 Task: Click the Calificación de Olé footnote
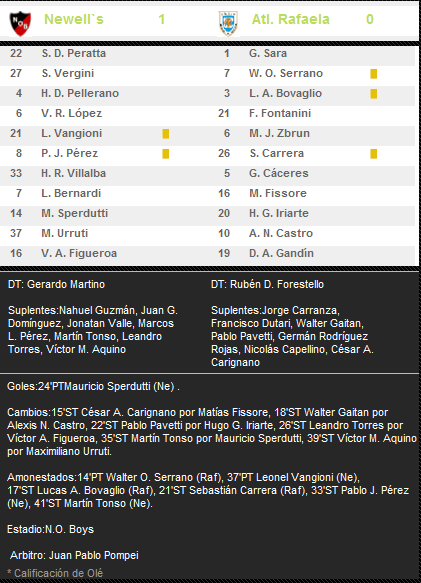click(55, 573)
